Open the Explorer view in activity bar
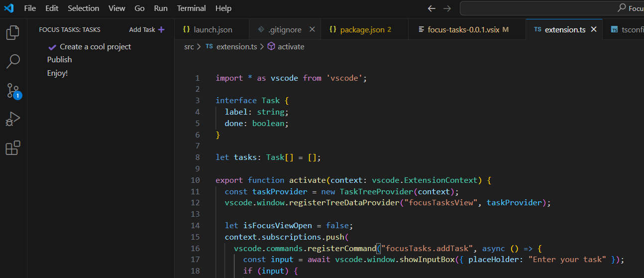 point(13,33)
